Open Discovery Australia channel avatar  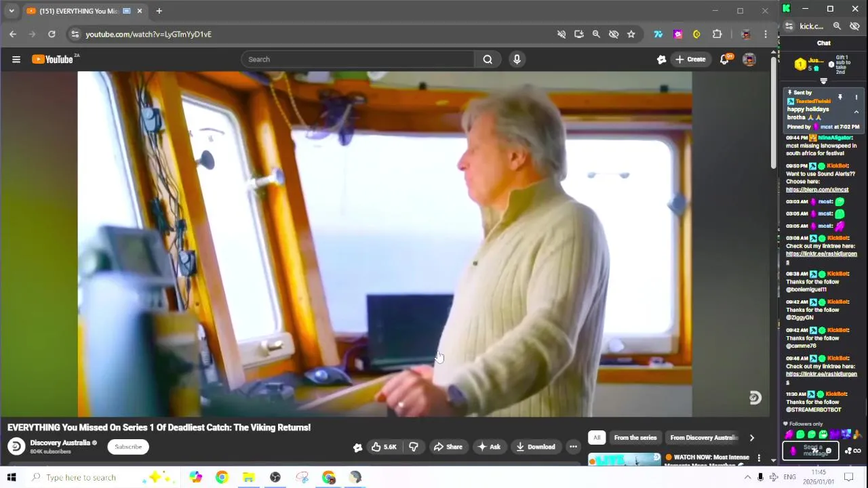[16, 447]
